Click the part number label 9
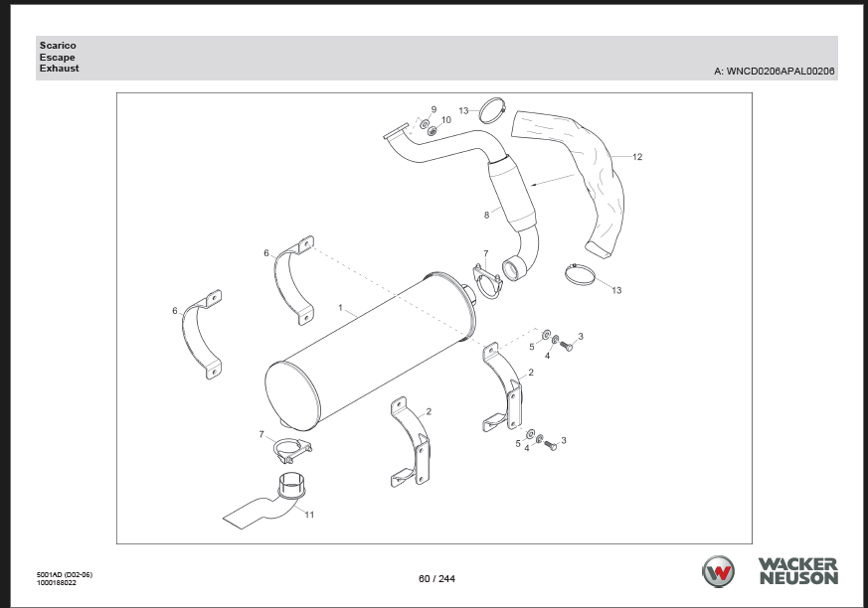This screenshot has height=608, width=868. pos(434,108)
